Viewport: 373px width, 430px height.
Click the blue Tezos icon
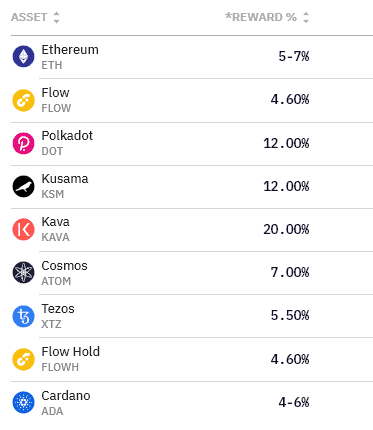[23, 316]
